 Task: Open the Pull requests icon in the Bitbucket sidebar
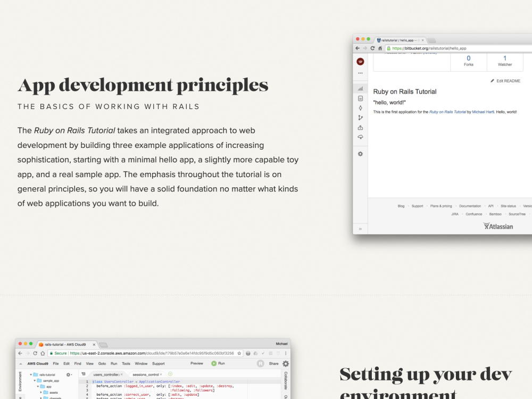coord(360,128)
